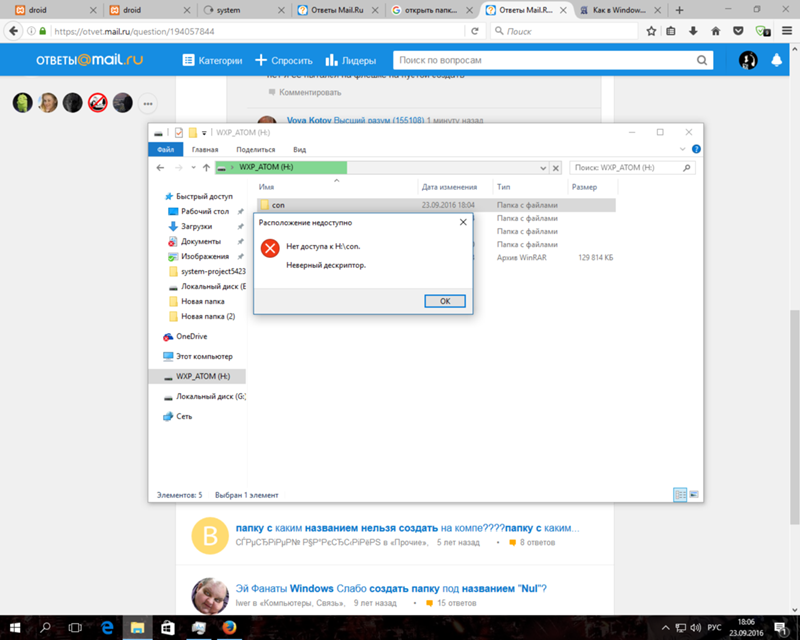
Task: Open the Поделиться ribbon tab
Action: point(256,149)
